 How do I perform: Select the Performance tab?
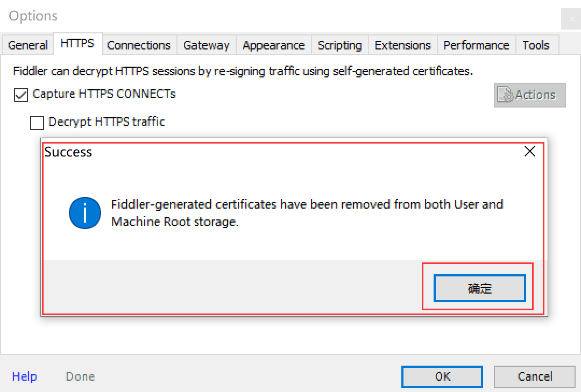[477, 45]
